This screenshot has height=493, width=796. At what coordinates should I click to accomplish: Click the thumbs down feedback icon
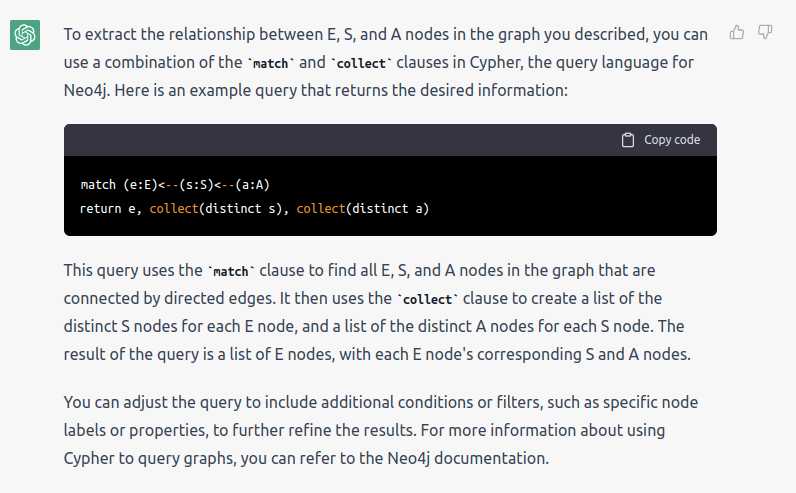(765, 32)
